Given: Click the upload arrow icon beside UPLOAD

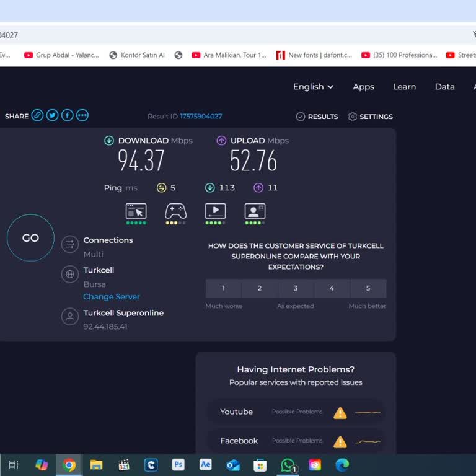Looking at the screenshot, I should pos(221,141).
